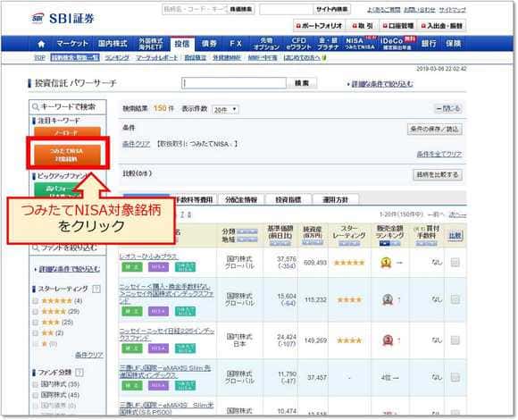Tick compare checkbox for ニッセイ外国株式インデックスファンド
Screen dimensions: 518x420
pyautogui.click(x=455, y=299)
